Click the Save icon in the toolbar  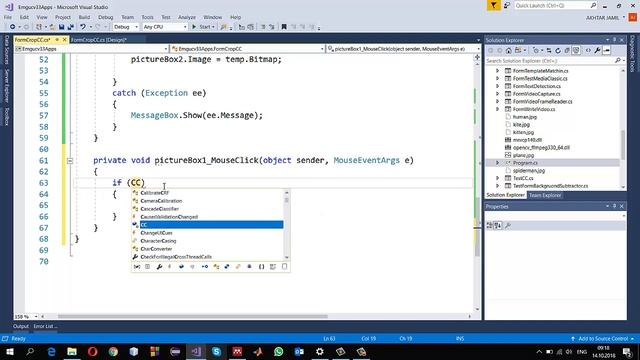[61, 27]
